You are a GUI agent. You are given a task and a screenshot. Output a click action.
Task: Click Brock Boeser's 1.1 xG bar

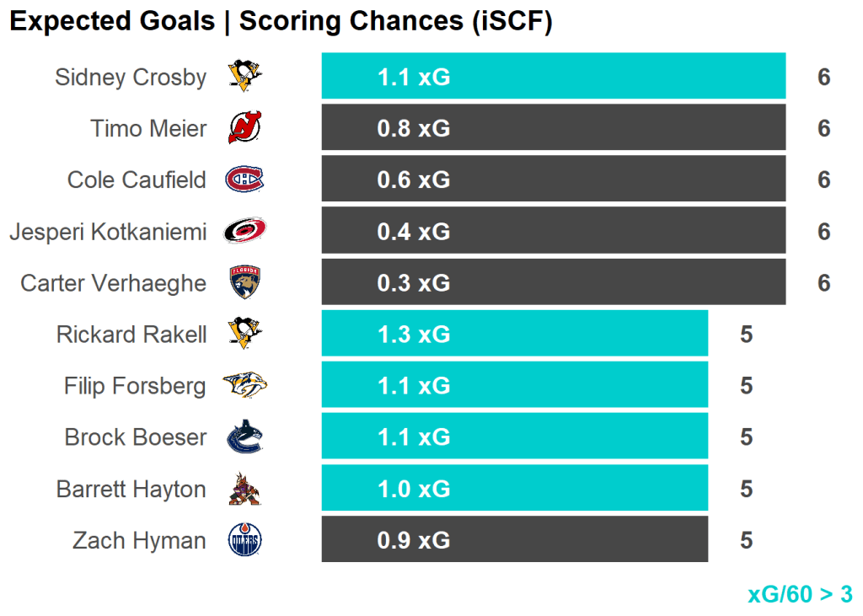click(x=514, y=437)
